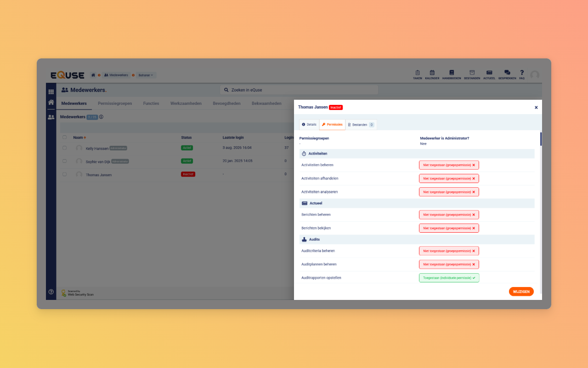The width and height of the screenshot is (588, 368).
Task: Click the 2 / 25 employee count badge
Action: (92, 117)
